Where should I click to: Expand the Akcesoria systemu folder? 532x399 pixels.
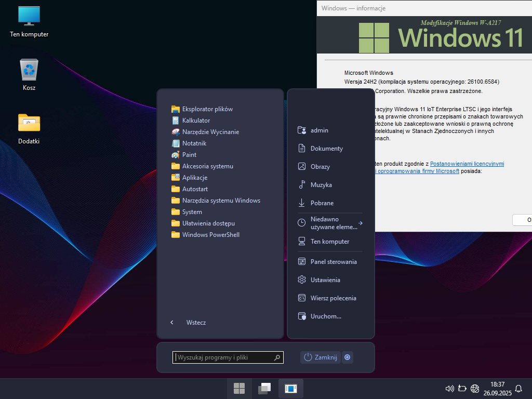pyautogui.click(x=207, y=166)
